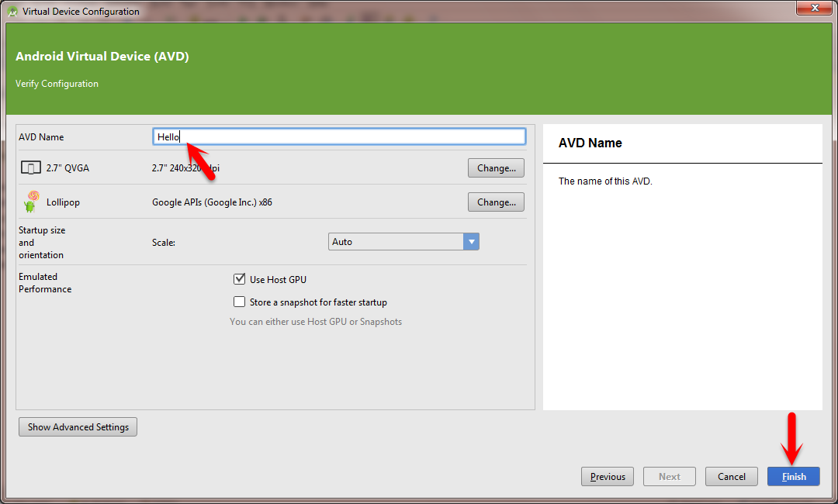
Task: Click the Lollipop Android icon
Action: click(x=31, y=202)
